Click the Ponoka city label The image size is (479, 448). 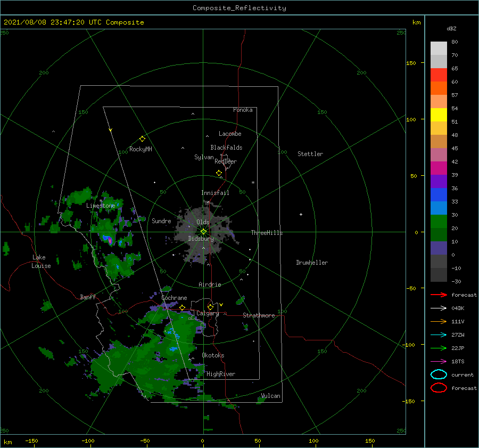click(x=243, y=110)
